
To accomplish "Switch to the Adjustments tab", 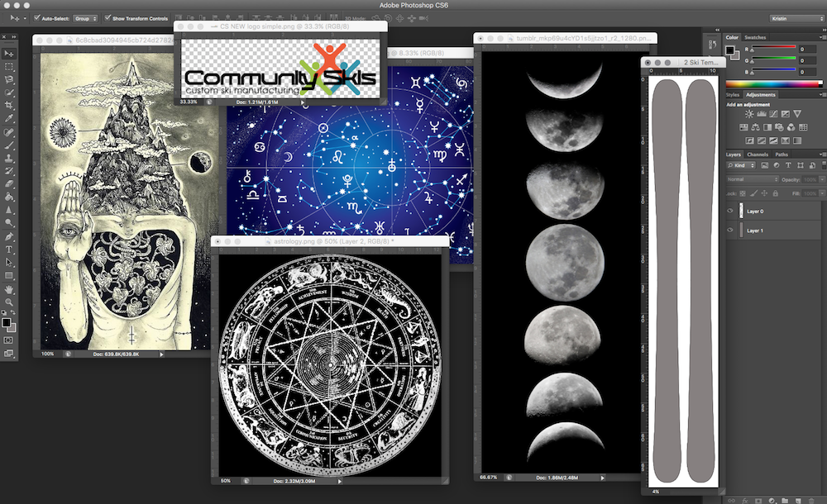I will (x=761, y=95).
